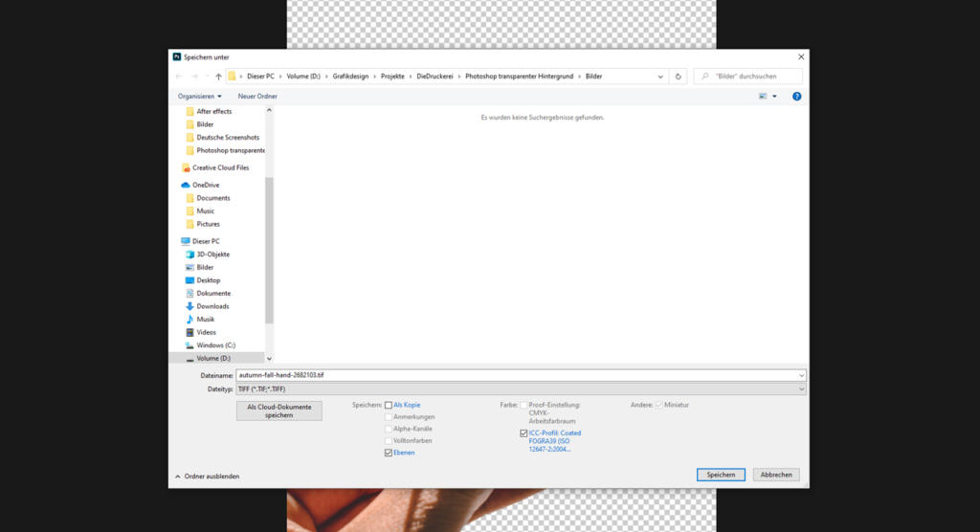Image resolution: width=980 pixels, height=532 pixels.
Task: Click scroll-up arrow of navigation pane
Action: pos(269,111)
